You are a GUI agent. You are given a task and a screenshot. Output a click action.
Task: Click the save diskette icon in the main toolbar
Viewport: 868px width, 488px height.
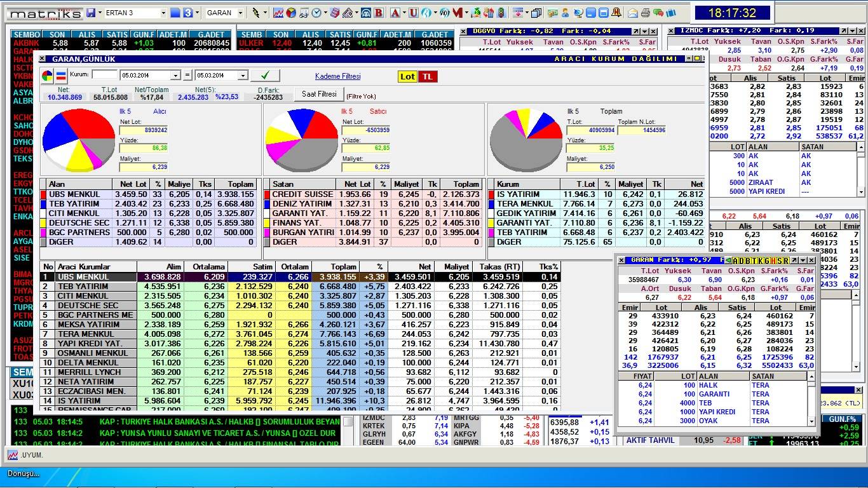coord(91,13)
